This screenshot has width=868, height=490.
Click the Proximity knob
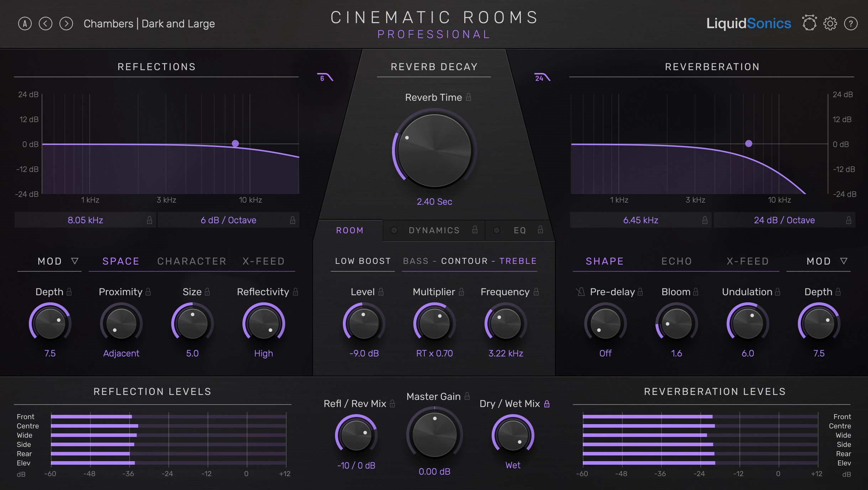pyautogui.click(x=121, y=323)
